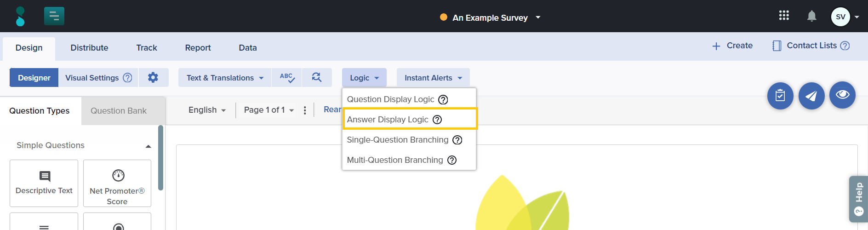868x230 pixels.
Task: Click the settings gear icon
Action: [153, 78]
